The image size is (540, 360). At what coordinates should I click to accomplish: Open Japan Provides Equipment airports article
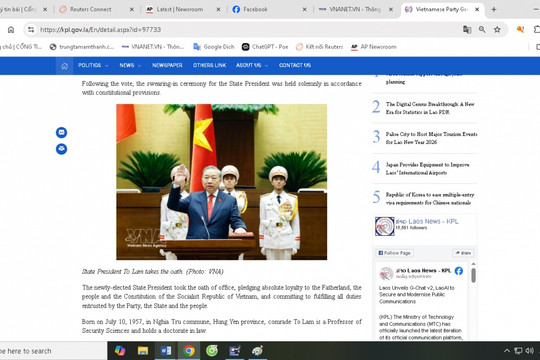(427, 168)
